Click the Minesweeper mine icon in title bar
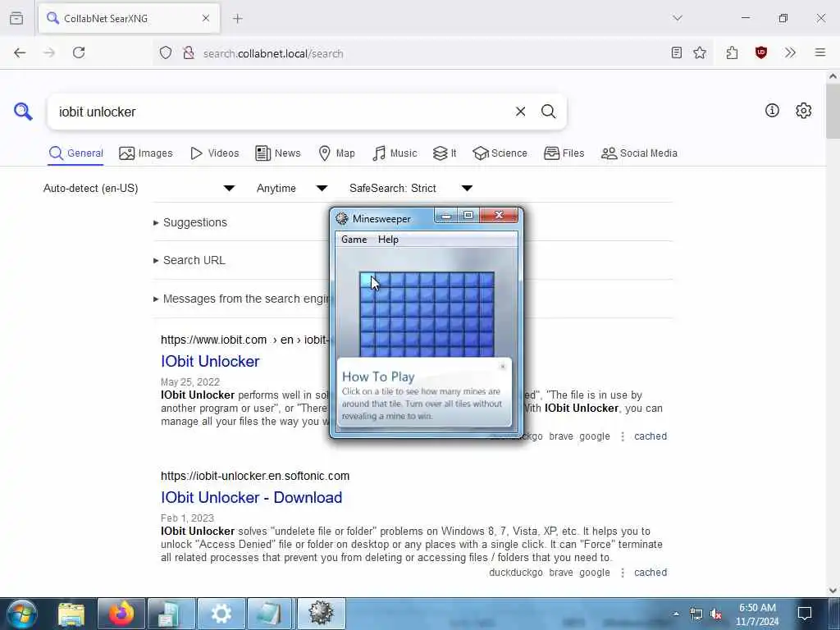The image size is (840, 630). pos(342,218)
